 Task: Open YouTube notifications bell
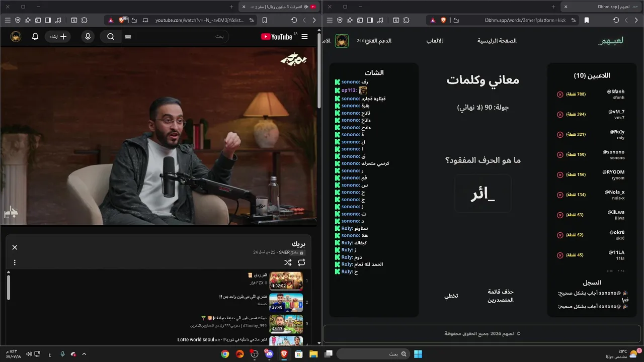coord(35,37)
